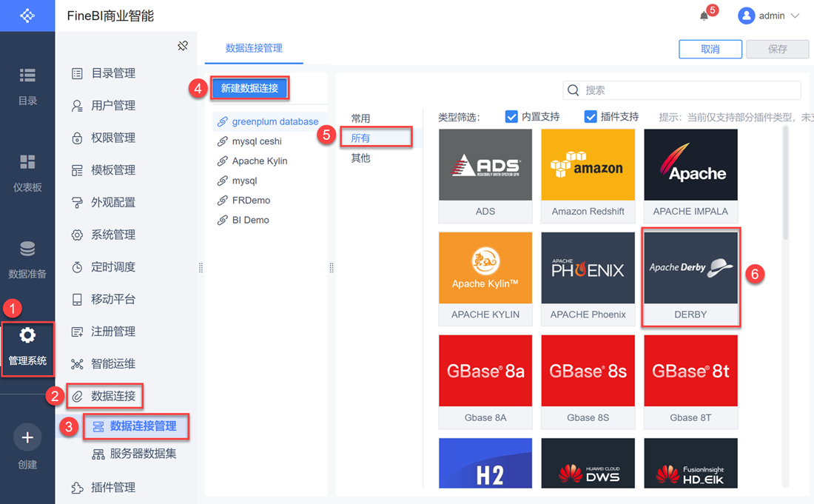
Task: Choose the DERBY database type
Action: click(690, 279)
